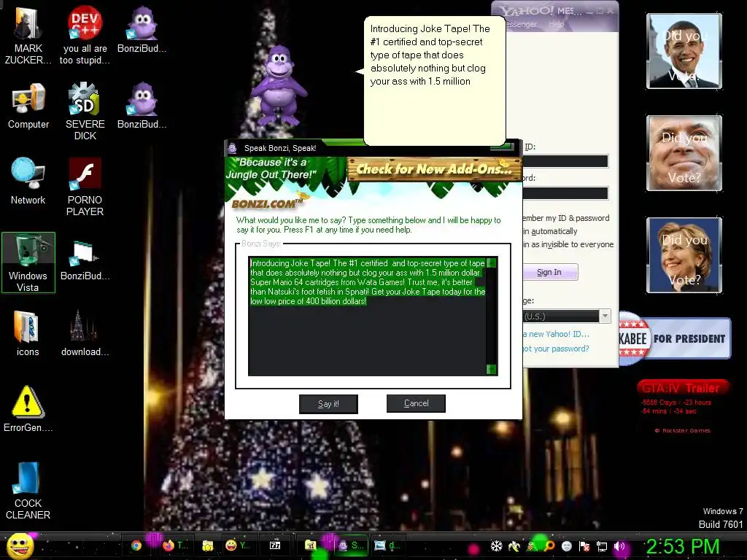Click Sign In in Yahoo Messenger
Screen dimensions: 747x560
coord(550,272)
